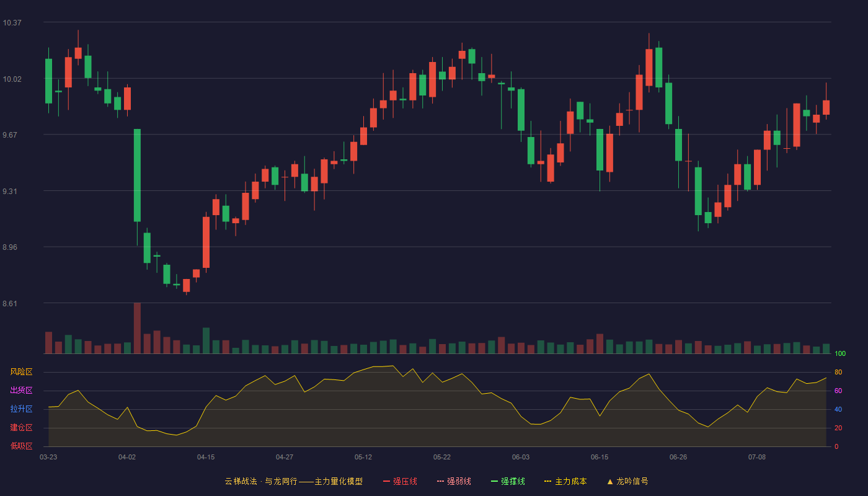Click the 10.02 price axis label
Viewport: 868px width, 496px height.
(x=12, y=79)
